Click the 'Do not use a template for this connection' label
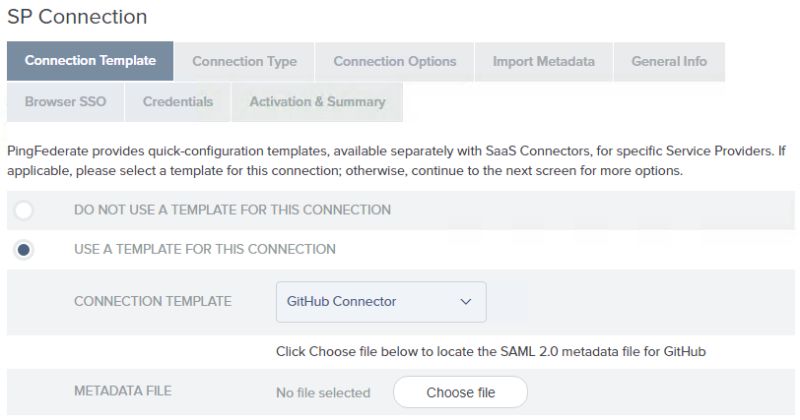 coord(232,210)
